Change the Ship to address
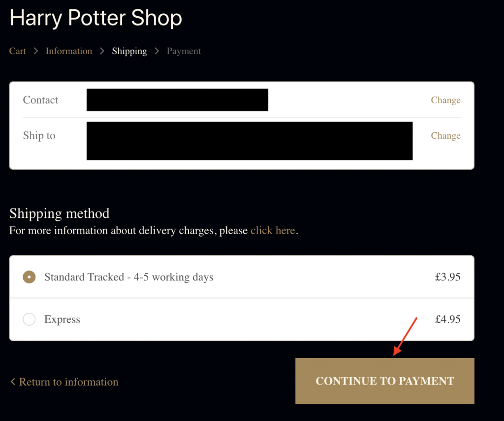 [445, 136]
